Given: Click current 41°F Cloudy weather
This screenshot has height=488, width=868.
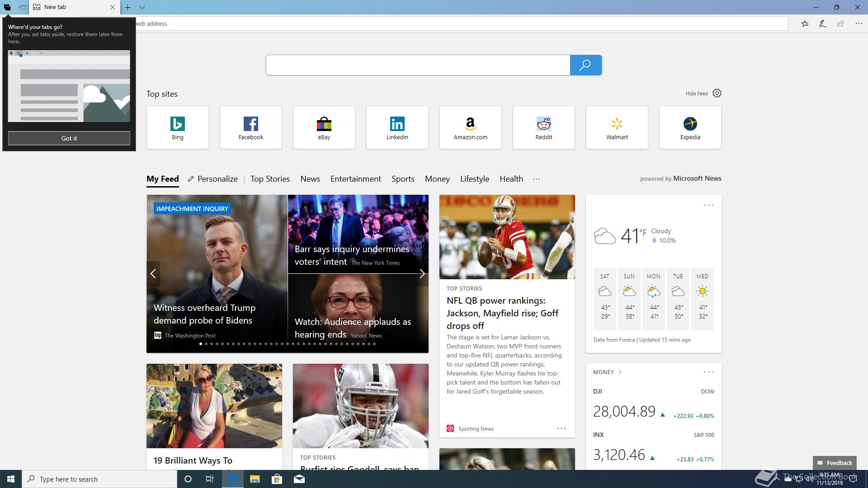Looking at the screenshot, I should coord(635,236).
